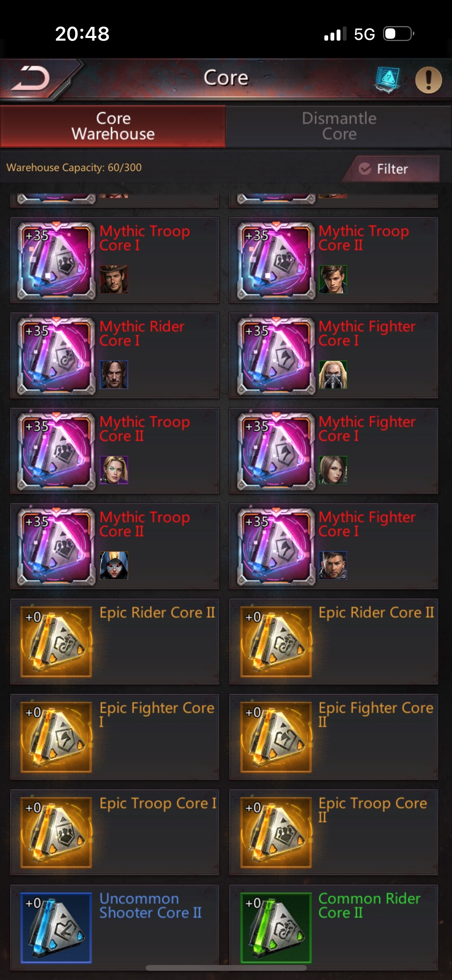The image size is (452, 980).
Task: Tap the gas mask hero portrait
Action: 333,375
